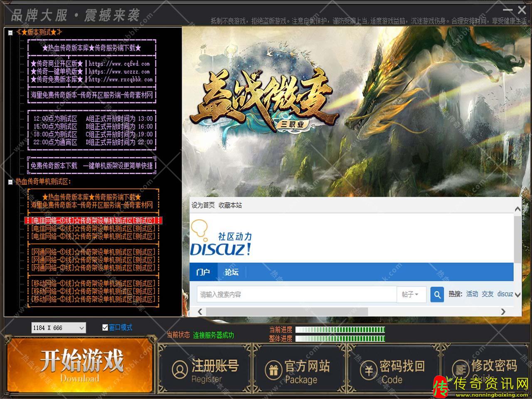Click the 设为首页 link
Image resolution: width=532 pixels, height=399 pixels.
point(203,205)
